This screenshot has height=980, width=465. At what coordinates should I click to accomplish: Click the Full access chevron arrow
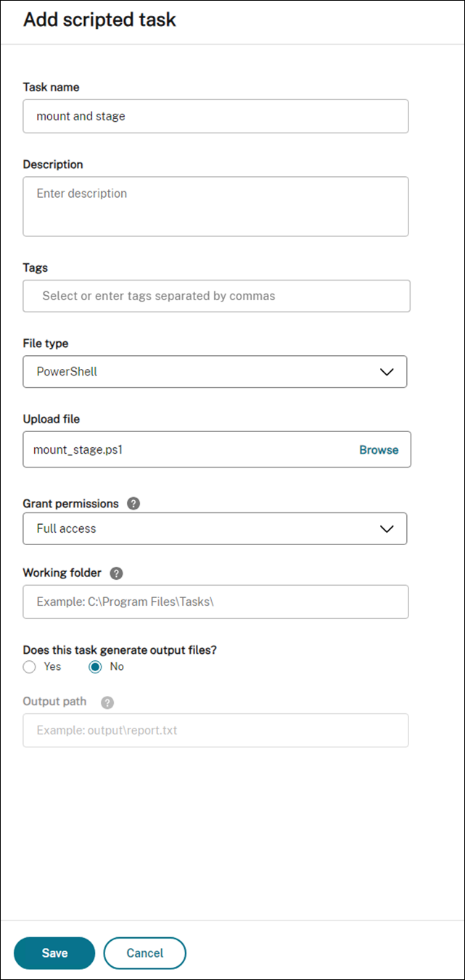387,529
